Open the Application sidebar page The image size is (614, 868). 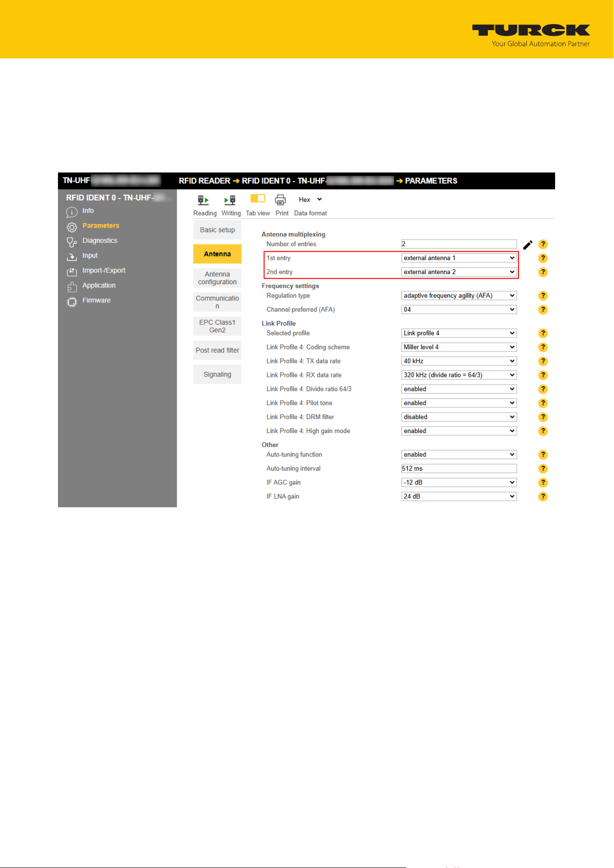coord(99,286)
